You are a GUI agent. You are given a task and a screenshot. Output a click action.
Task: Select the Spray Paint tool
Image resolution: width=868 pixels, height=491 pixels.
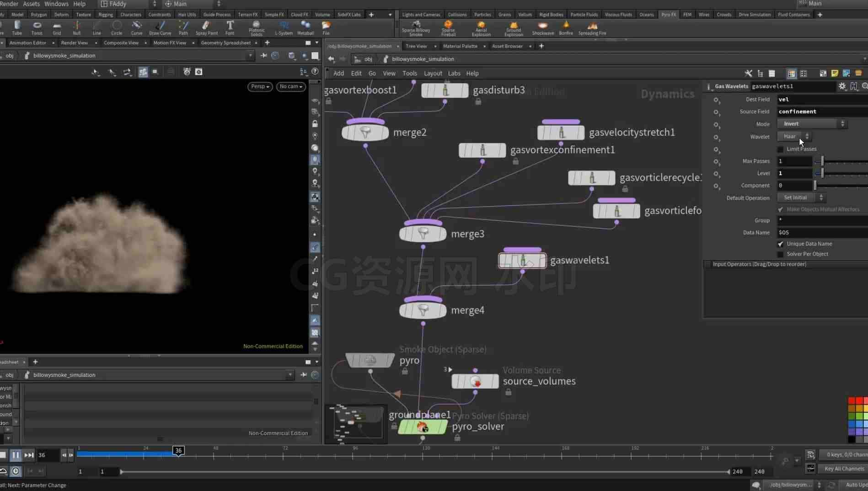tap(207, 28)
